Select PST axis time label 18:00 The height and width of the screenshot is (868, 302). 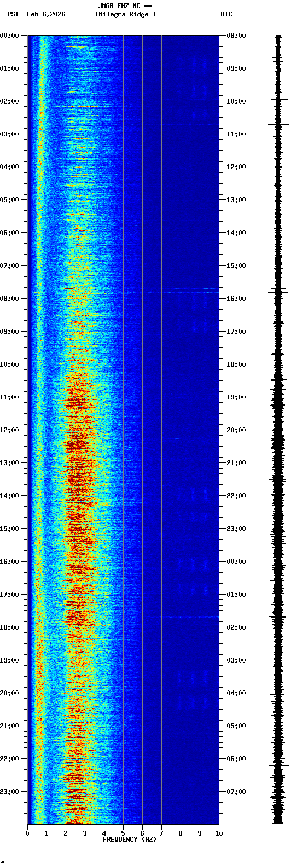(x=9, y=627)
